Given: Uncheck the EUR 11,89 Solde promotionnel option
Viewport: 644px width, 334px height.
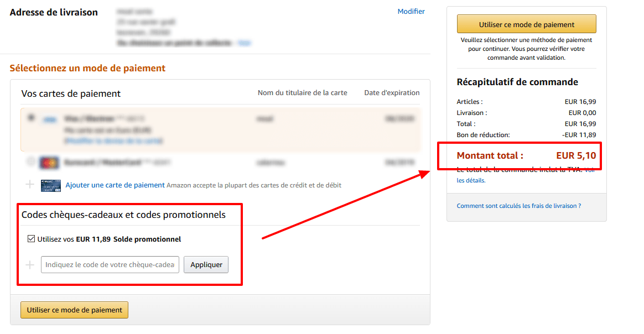Looking at the screenshot, I should (31, 238).
